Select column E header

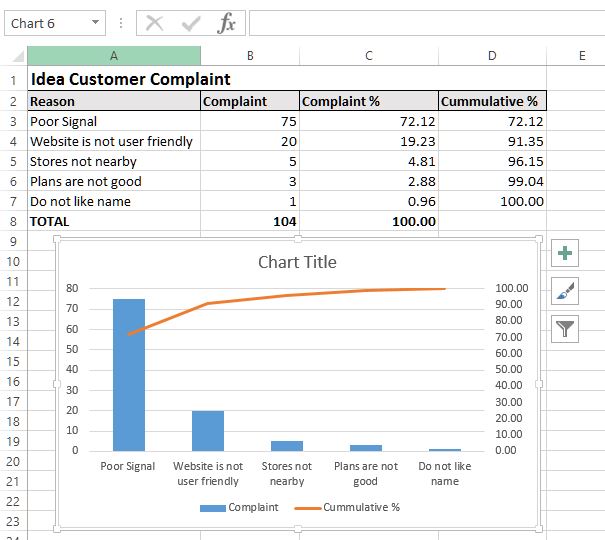point(582,56)
